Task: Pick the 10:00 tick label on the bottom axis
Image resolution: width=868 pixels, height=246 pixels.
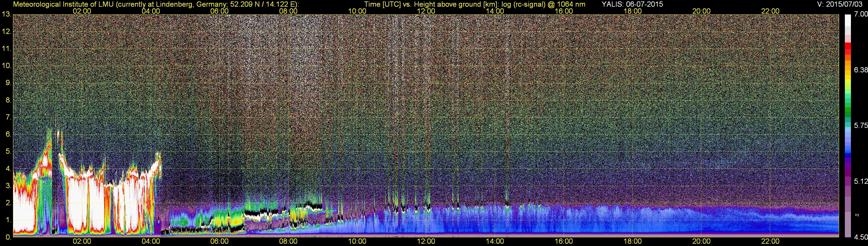Action: coord(357,241)
